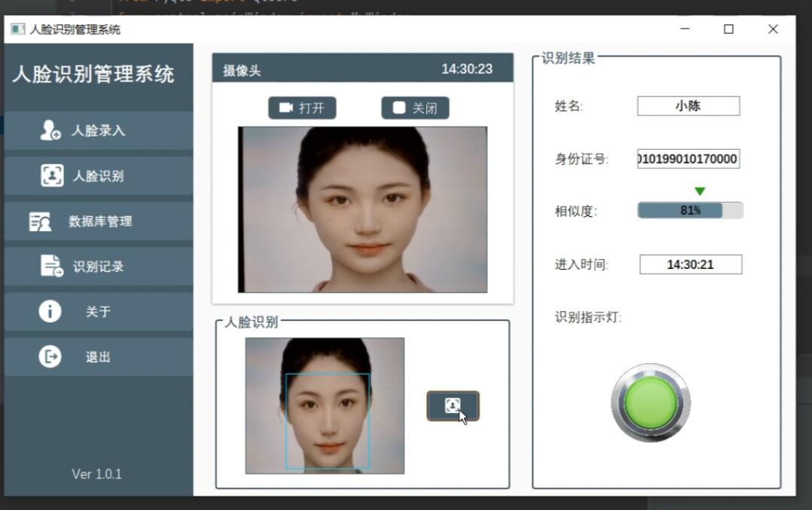Click the 姓名 field showing 小陈

pyautogui.click(x=690, y=106)
